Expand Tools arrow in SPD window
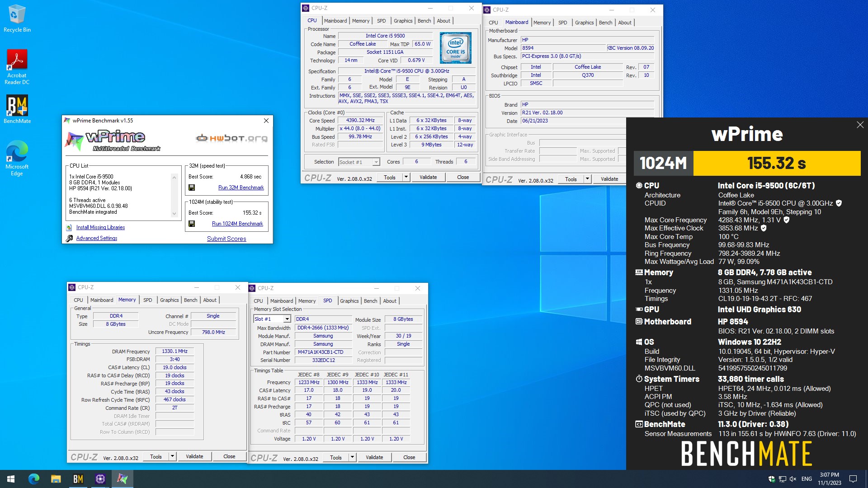868x488 pixels. (x=352, y=457)
